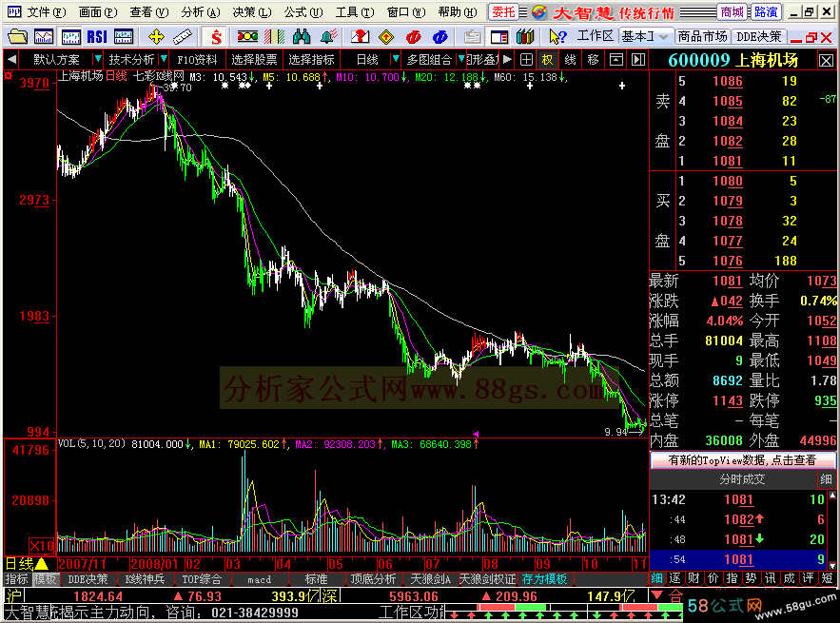Click the open folder toolbar icon
This screenshot has width=840, height=623.
point(17,36)
